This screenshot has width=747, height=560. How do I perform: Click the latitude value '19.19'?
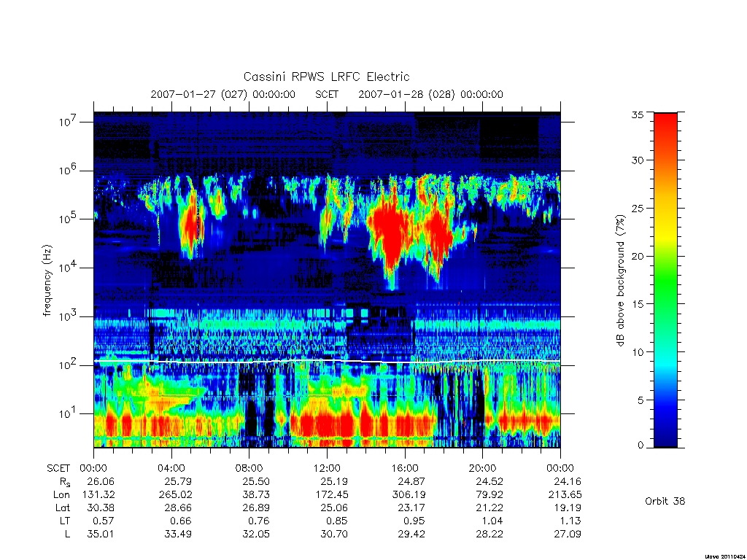(568, 507)
